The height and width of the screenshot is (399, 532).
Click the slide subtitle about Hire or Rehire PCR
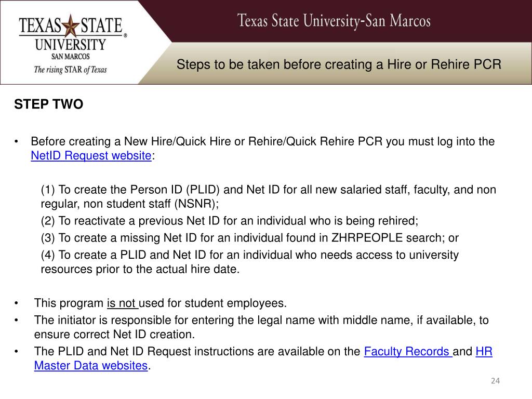(339, 64)
